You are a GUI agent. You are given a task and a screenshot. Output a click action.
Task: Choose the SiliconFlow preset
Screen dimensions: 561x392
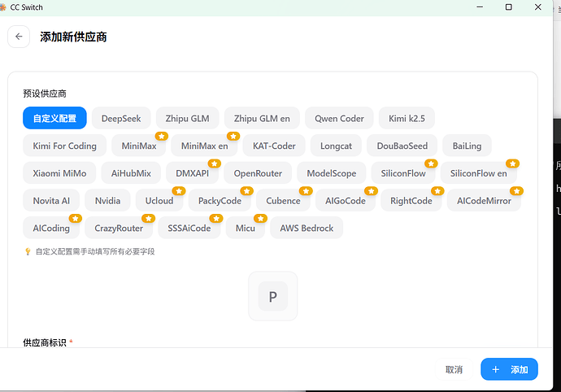(x=403, y=173)
